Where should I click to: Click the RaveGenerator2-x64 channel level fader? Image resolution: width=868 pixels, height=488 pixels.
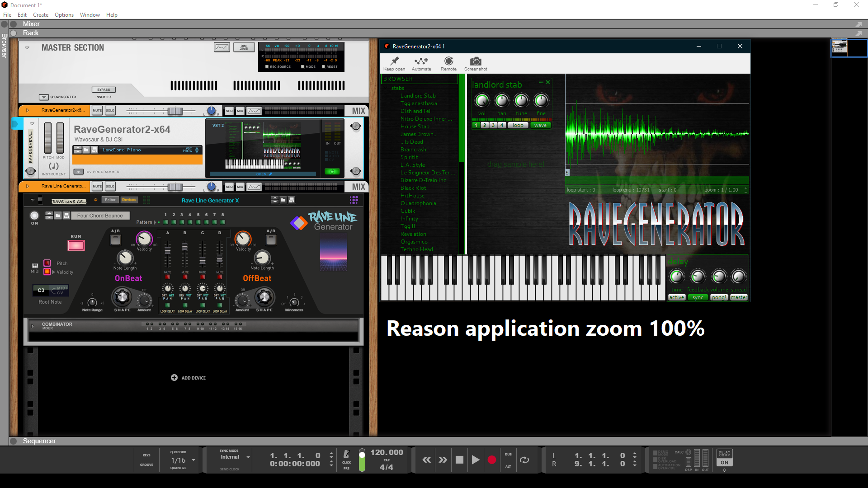pyautogui.click(x=175, y=111)
